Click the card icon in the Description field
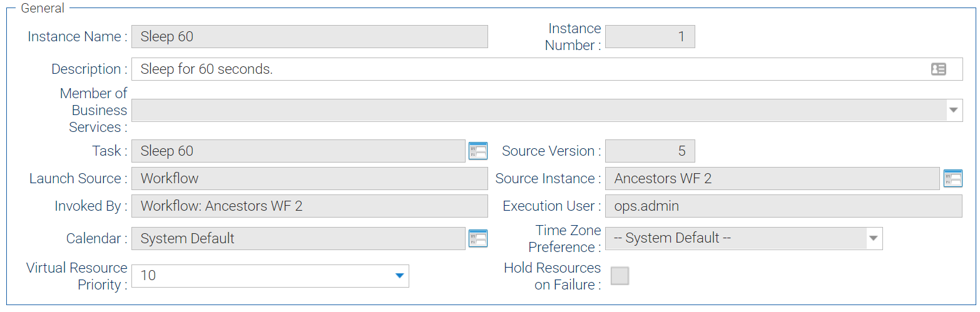The width and height of the screenshot is (980, 312). pyautogui.click(x=938, y=69)
